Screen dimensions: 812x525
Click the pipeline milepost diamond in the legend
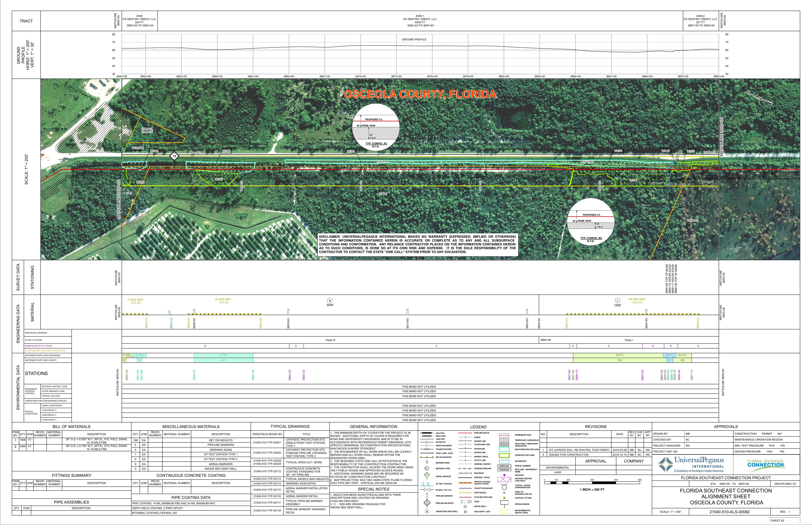click(427, 503)
